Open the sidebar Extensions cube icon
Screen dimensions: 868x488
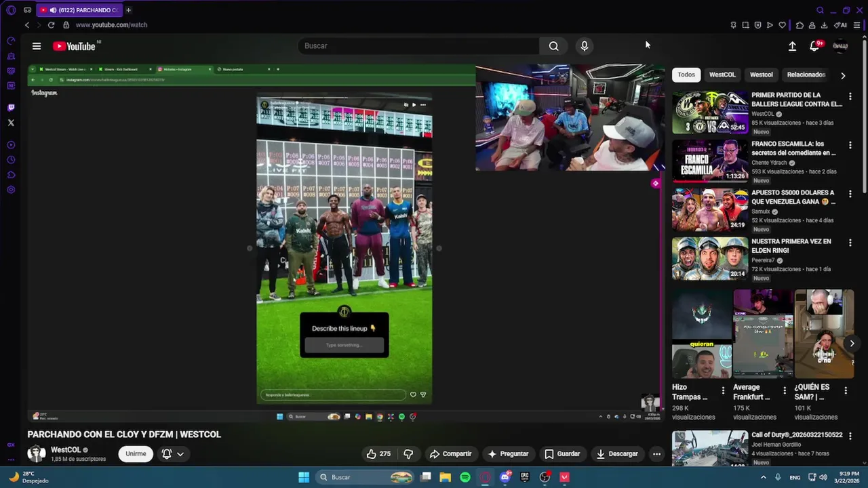tap(11, 175)
